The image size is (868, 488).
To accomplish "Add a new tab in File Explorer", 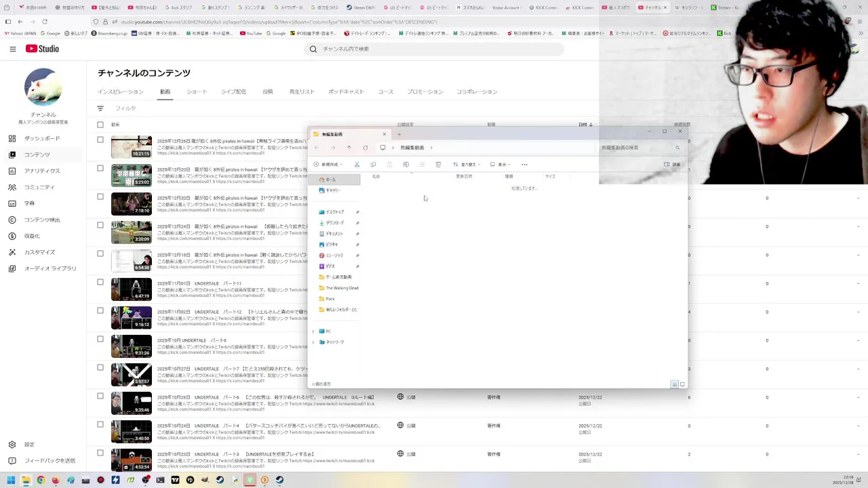I will [x=399, y=134].
